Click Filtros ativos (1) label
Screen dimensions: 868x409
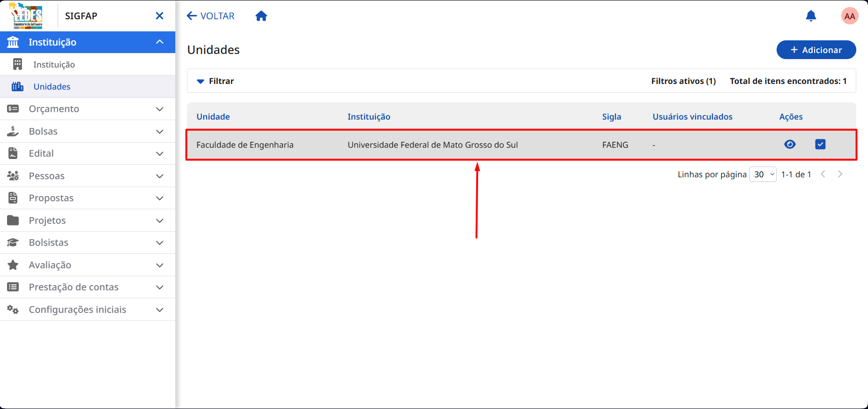coord(683,81)
